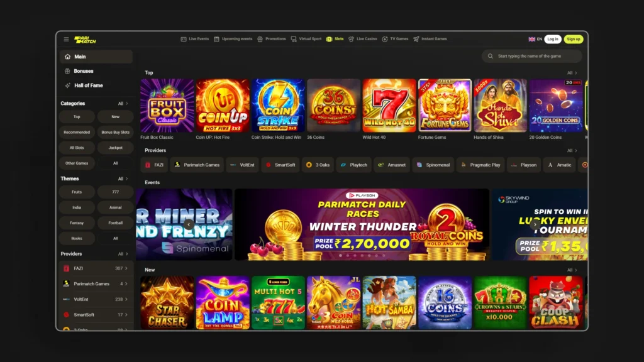The image size is (644, 362).
Task: Toggle the Jackpot category chip
Action: point(116,148)
